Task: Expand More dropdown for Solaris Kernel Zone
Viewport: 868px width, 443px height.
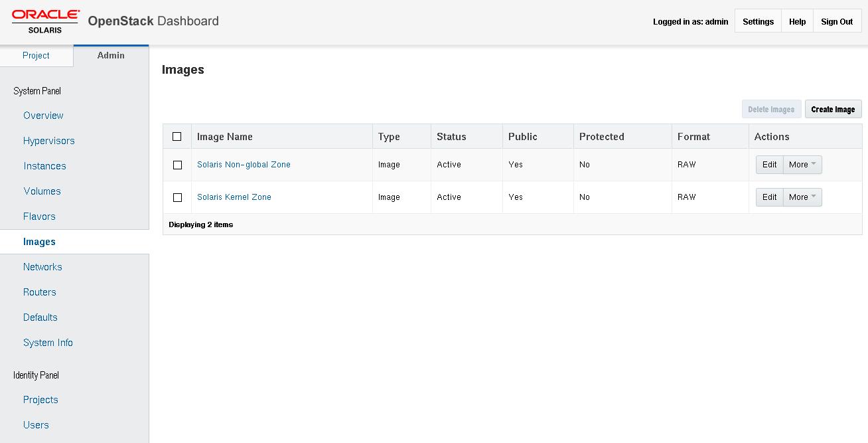Action: coord(802,197)
